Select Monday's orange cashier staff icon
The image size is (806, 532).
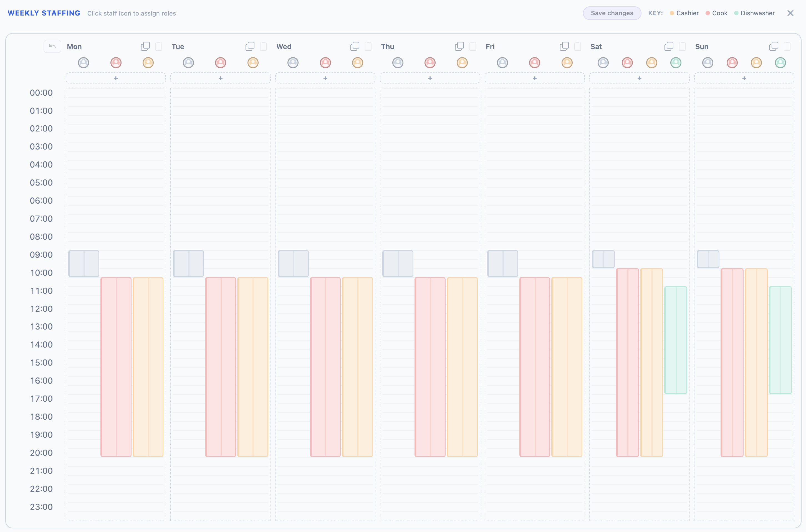click(148, 63)
